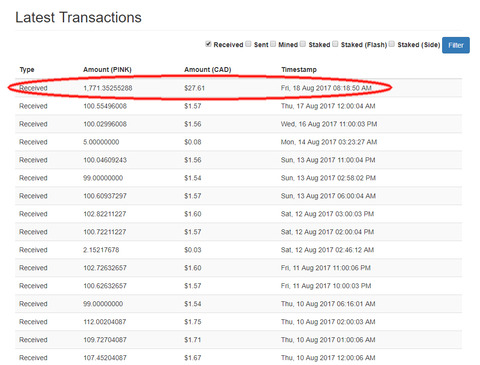Click the $1.67 CAD value
This screenshot has height=365, width=480.
[x=193, y=358]
